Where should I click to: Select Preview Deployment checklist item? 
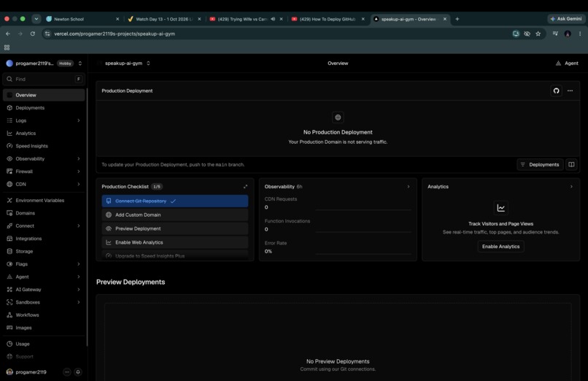(175, 228)
